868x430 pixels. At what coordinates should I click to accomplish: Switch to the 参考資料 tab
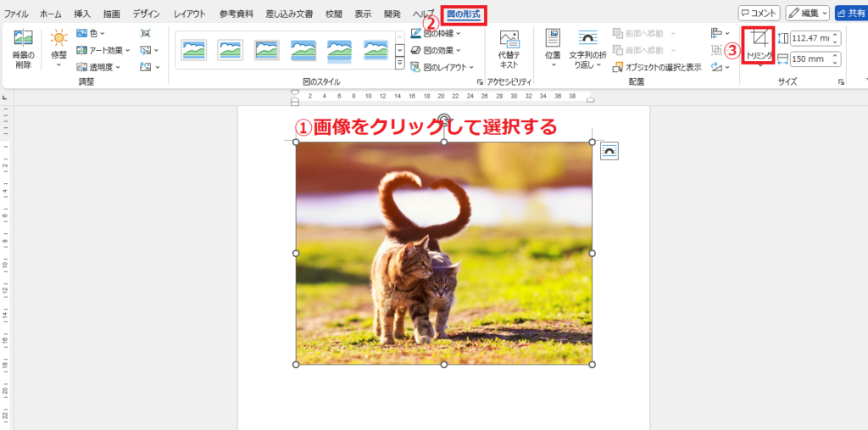coord(236,14)
